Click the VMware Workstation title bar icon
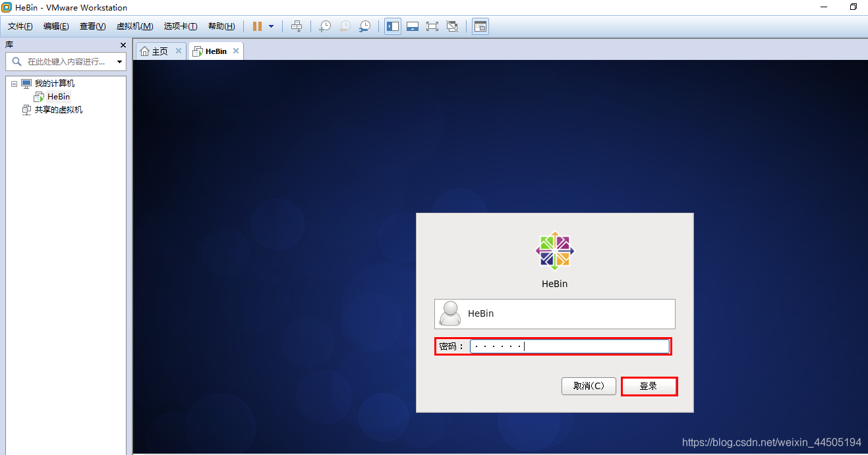Image resolution: width=868 pixels, height=455 pixels. (7, 7)
